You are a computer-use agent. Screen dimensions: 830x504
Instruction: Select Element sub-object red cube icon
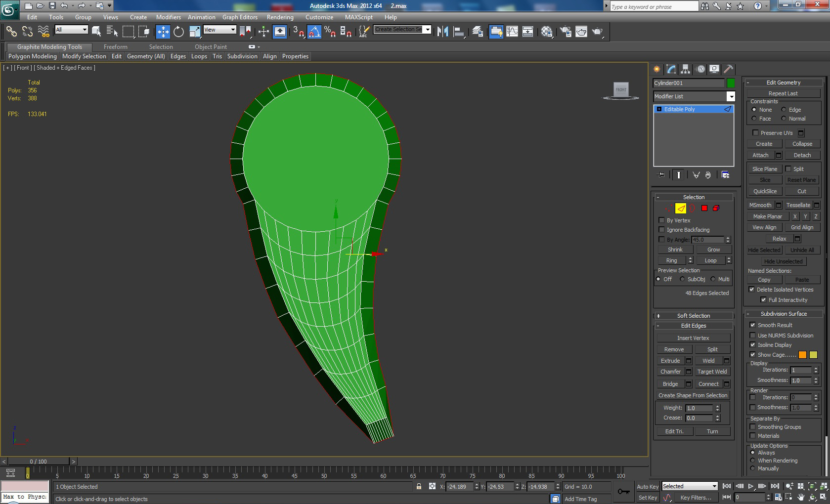coord(716,208)
